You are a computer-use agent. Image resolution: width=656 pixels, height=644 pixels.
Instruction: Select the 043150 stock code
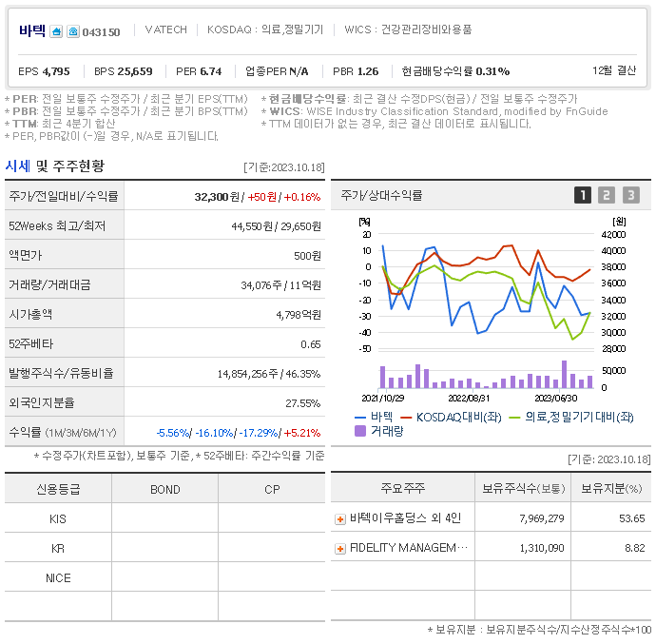[101, 32]
